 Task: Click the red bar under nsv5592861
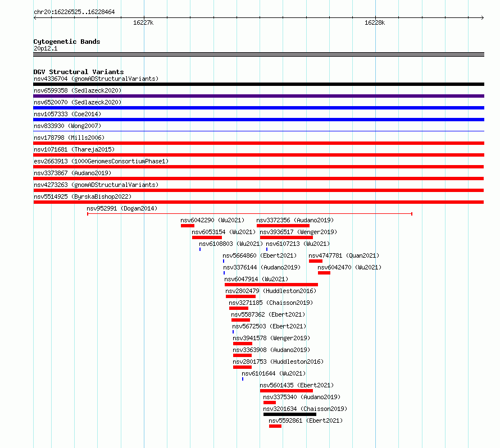pos(275,426)
